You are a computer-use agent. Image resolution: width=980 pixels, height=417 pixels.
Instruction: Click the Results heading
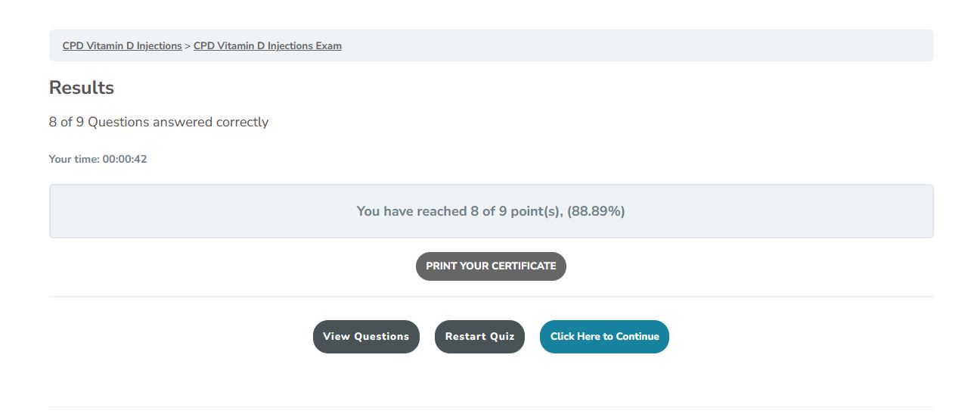tap(82, 88)
